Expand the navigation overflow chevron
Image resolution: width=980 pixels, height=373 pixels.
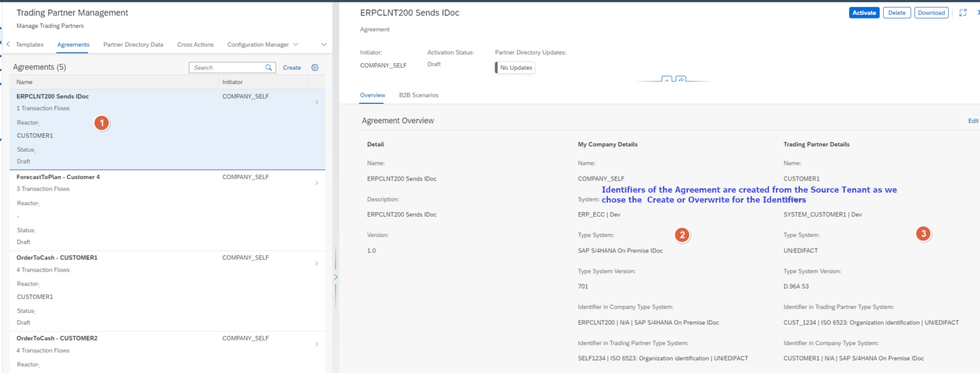pyautogui.click(x=323, y=45)
